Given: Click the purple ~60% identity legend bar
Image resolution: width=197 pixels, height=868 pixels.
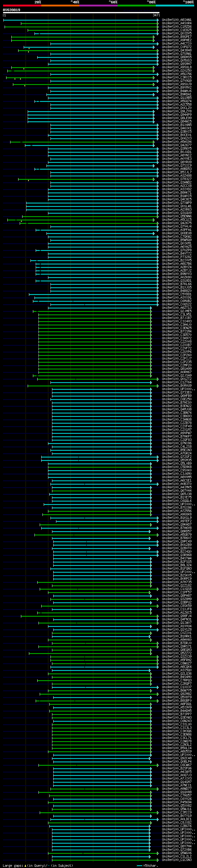Looking at the screenshot, I should tap(99, 6).
